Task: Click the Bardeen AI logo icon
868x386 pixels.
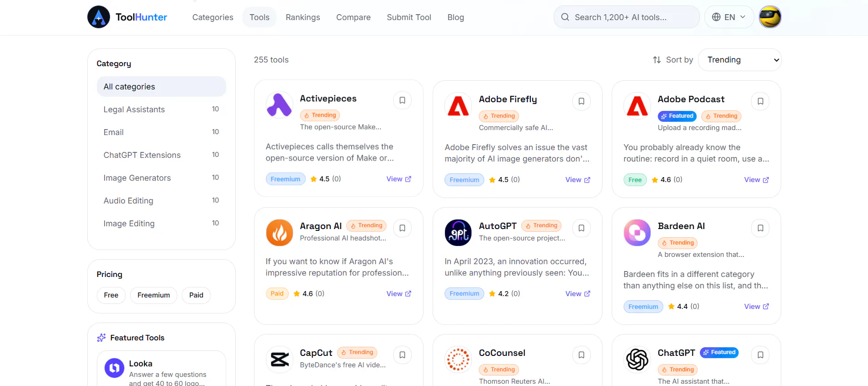Action: (637, 233)
